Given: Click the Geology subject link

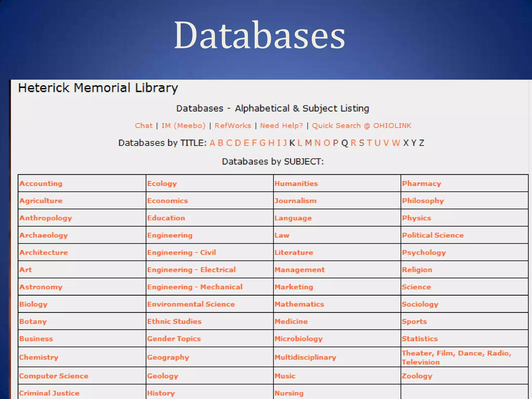Looking at the screenshot, I should click(163, 376).
